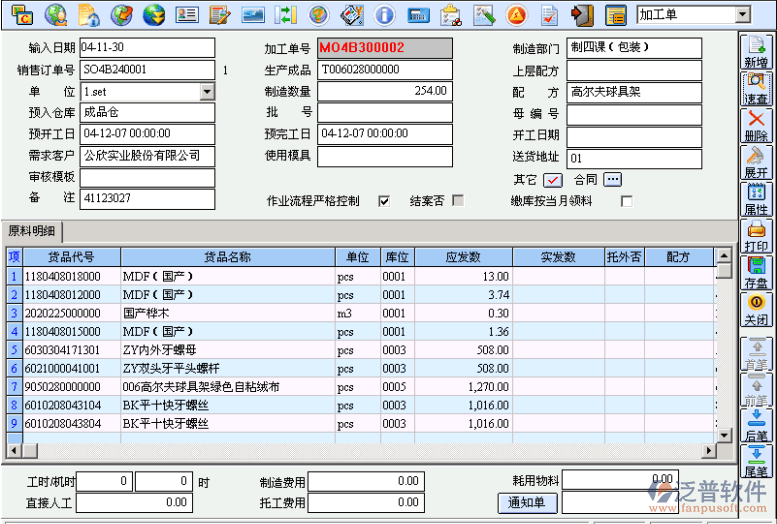
Task: Click the 打印 print icon
Action: pos(757,235)
